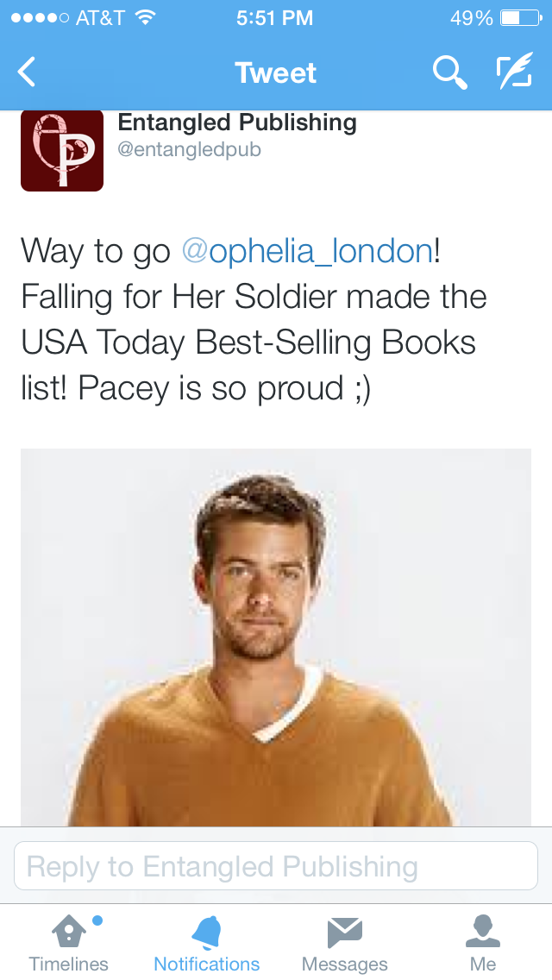Open the Notifications bell tab
This screenshot has height=980, width=552.
[x=207, y=942]
